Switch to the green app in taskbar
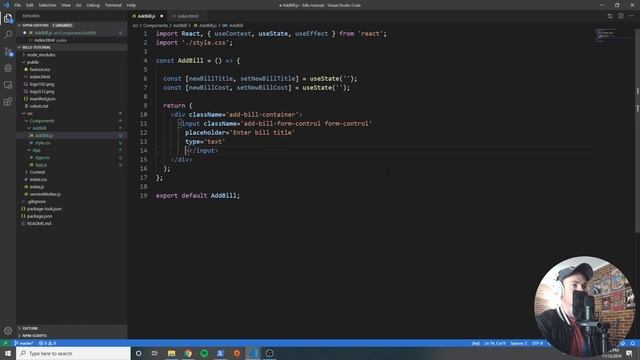Image resolution: width=640 pixels, height=360 pixels. tap(204, 353)
